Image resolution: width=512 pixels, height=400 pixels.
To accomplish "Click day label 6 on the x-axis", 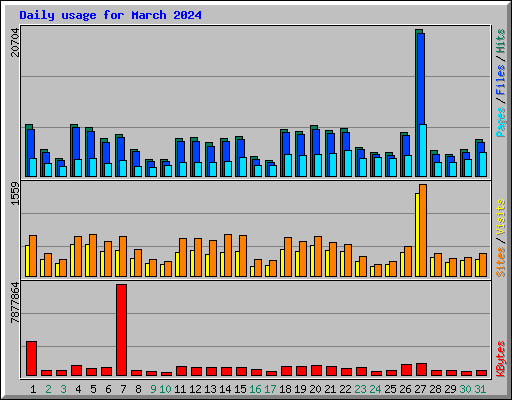I will point(108,389).
